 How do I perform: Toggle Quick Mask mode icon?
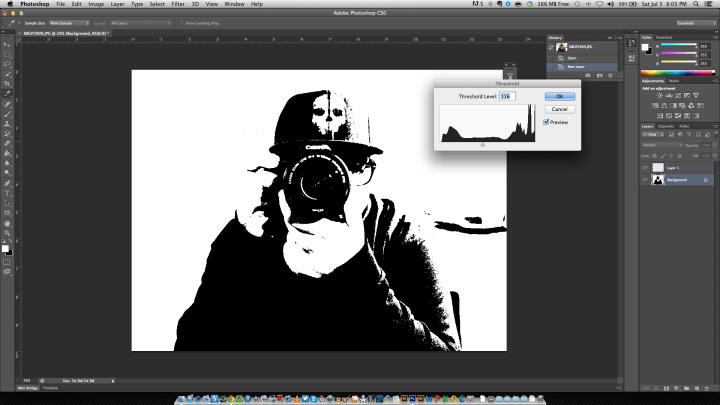7,262
